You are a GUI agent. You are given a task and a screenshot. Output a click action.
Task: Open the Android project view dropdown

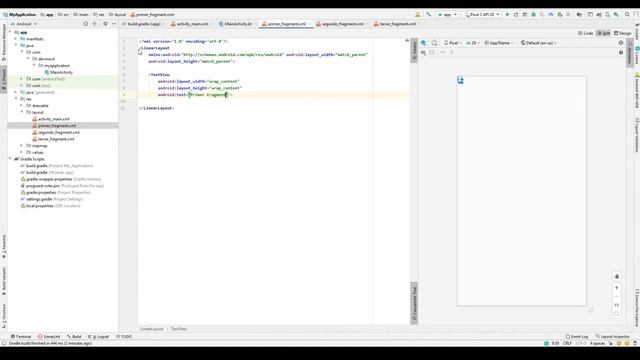[x=24, y=24]
